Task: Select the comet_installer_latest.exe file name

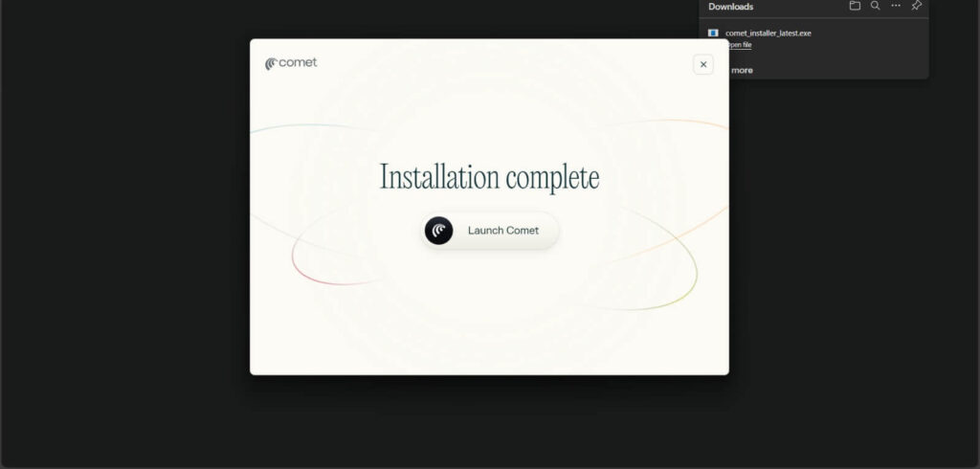Action: click(768, 33)
